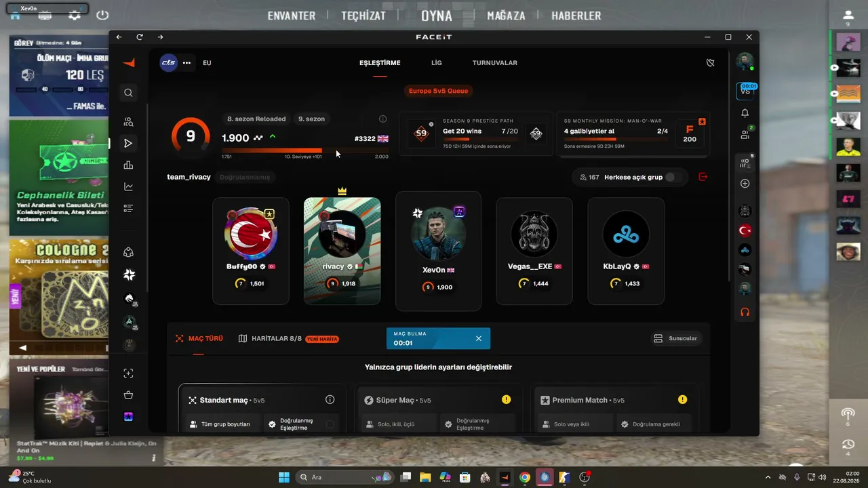Open the CS2 friends icon at top right
868x488 pixels.
pyautogui.click(x=848, y=15)
